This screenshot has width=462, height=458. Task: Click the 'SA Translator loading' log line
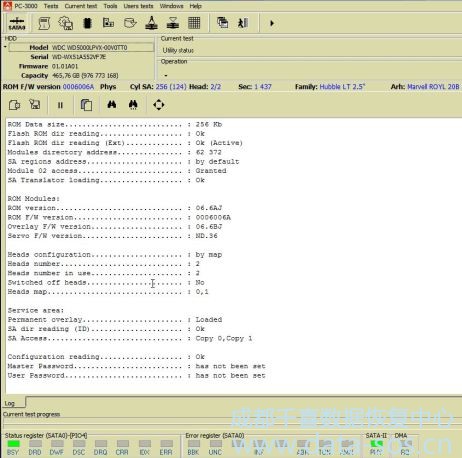click(106, 180)
